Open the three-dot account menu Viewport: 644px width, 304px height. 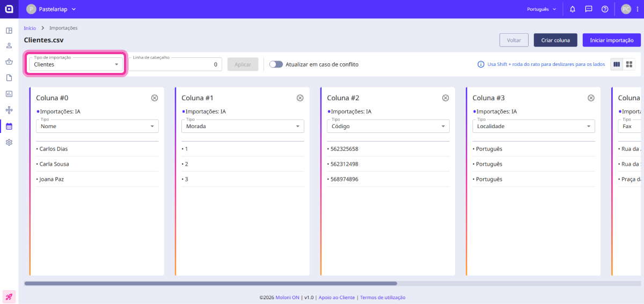638,9
